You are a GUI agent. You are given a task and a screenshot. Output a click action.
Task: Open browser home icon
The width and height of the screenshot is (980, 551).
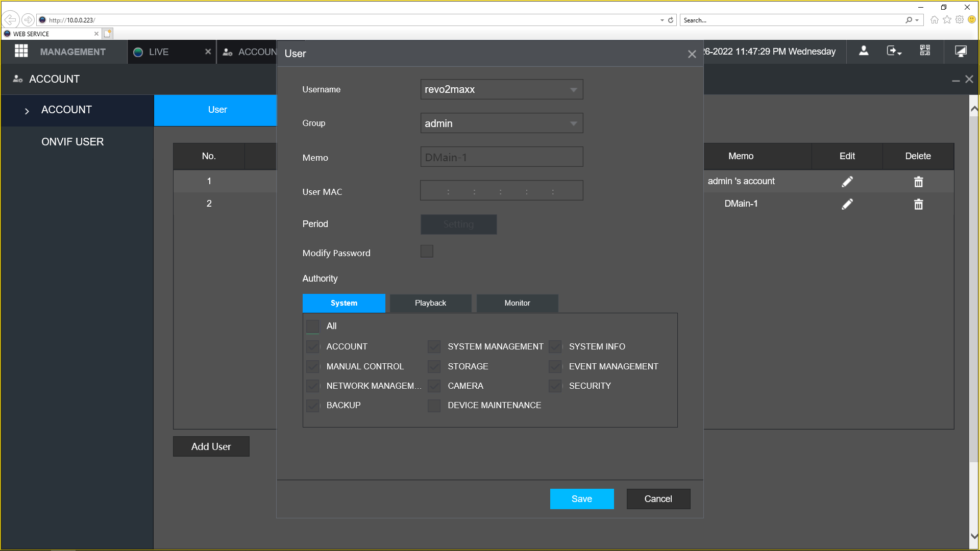[935, 20]
